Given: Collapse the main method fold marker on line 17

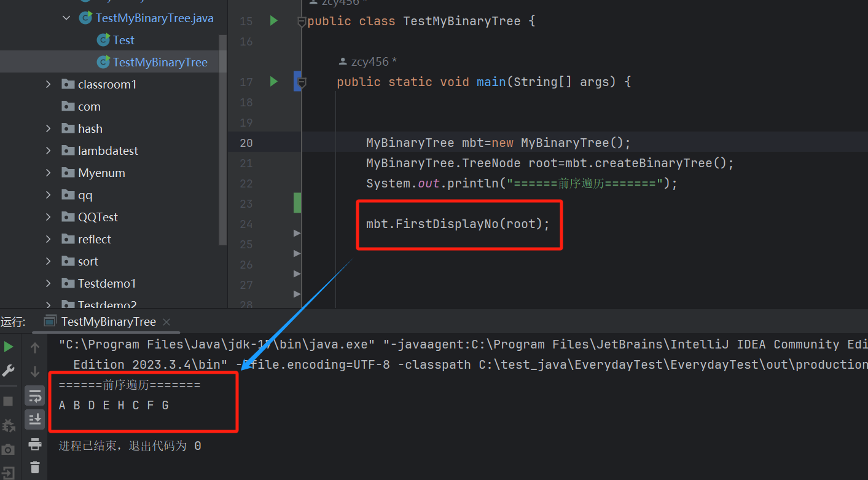Looking at the screenshot, I should click(x=302, y=82).
